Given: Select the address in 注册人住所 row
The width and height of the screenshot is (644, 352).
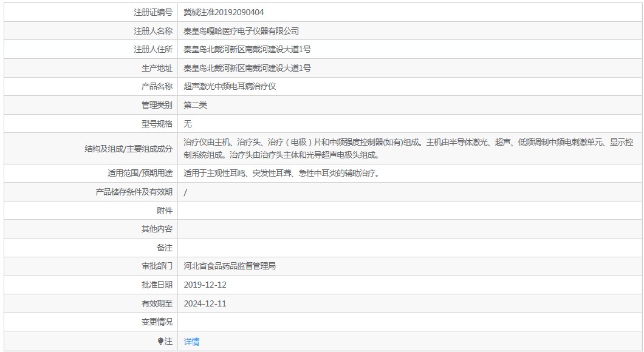Looking at the screenshot, I should tap(247, 49).
